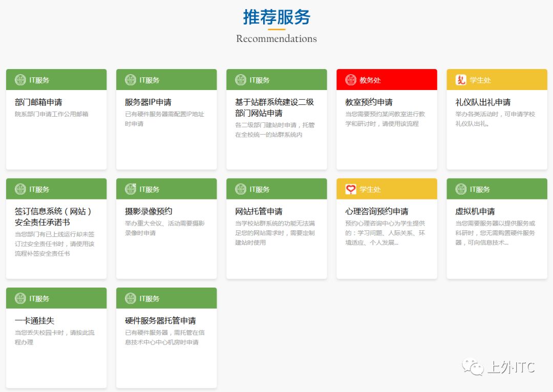Viewport: 553px width, 392px height.
Task: Click the IT服务 icon on 网站托管申请 card
Action: pyautogui.click(x=240, y=188)
